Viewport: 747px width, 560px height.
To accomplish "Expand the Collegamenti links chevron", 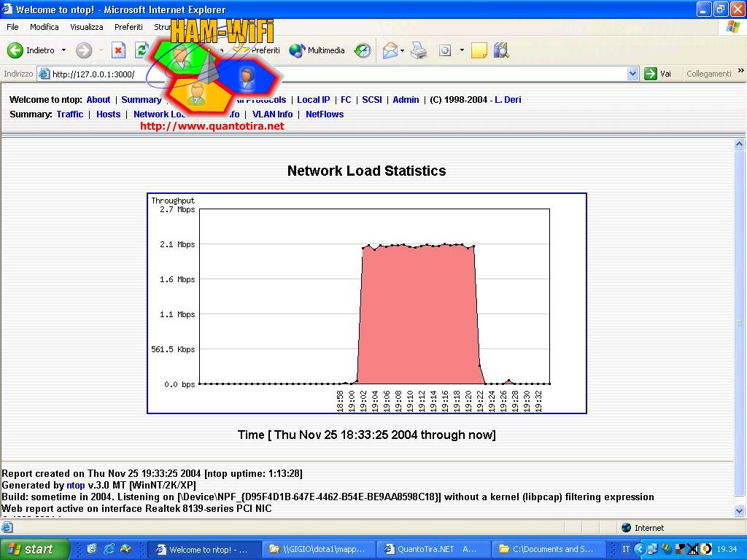I will (x=741, y=71).
